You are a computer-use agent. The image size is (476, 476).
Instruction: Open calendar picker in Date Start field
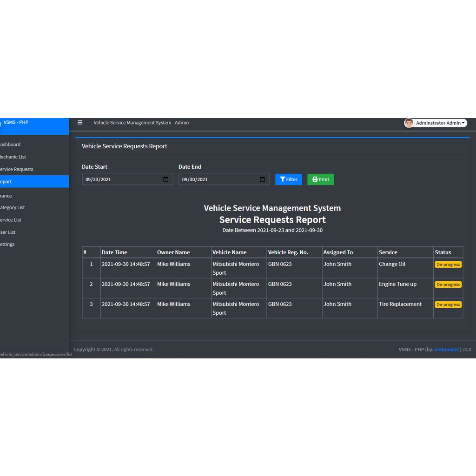(166, 179)
